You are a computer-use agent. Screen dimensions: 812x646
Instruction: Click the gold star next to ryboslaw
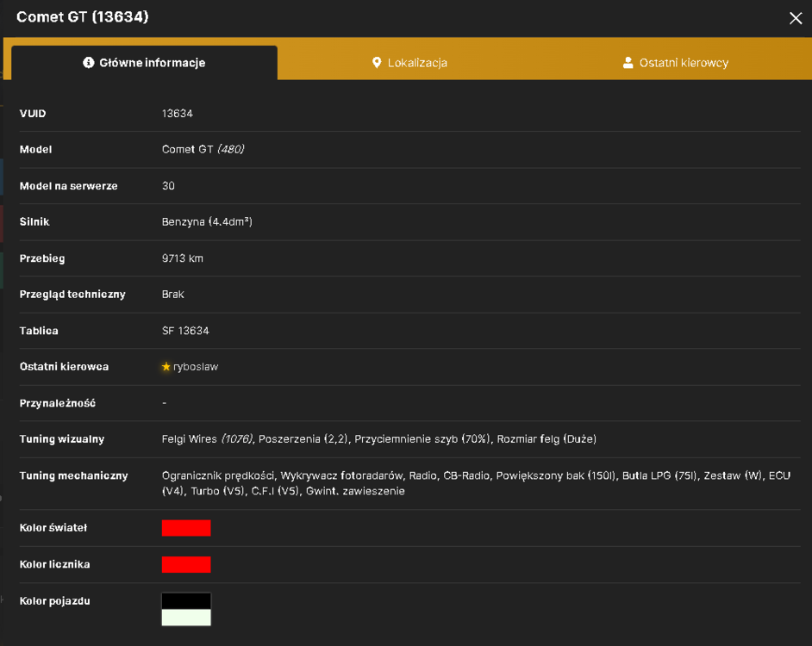point(166,366)
